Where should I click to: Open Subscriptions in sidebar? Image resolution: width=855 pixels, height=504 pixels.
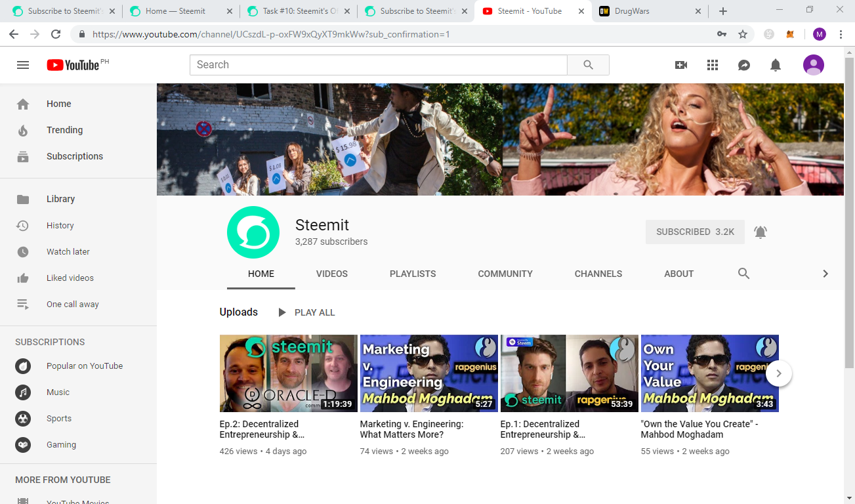tap(79, 156)
